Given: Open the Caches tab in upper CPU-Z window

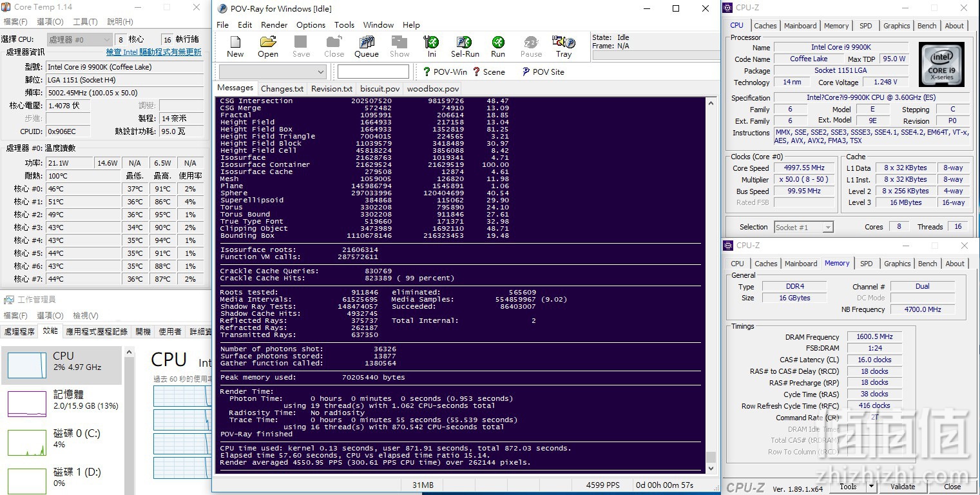Looking at the screenshot, I should [x=765, y=26].
